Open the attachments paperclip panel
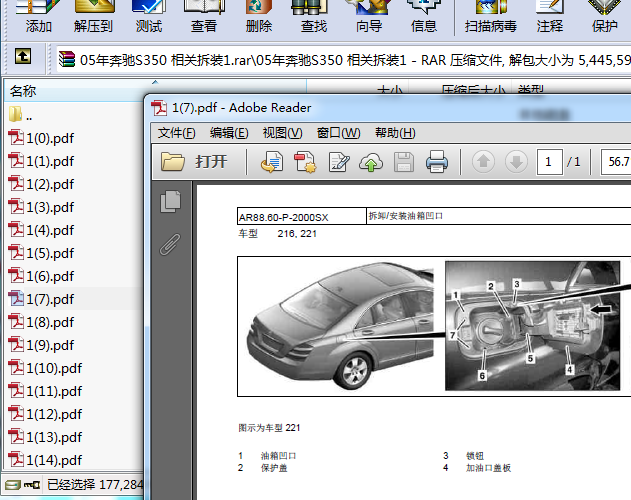Image resolution: width=631 pixels, height=500 pixels. [x=170, y=244]
